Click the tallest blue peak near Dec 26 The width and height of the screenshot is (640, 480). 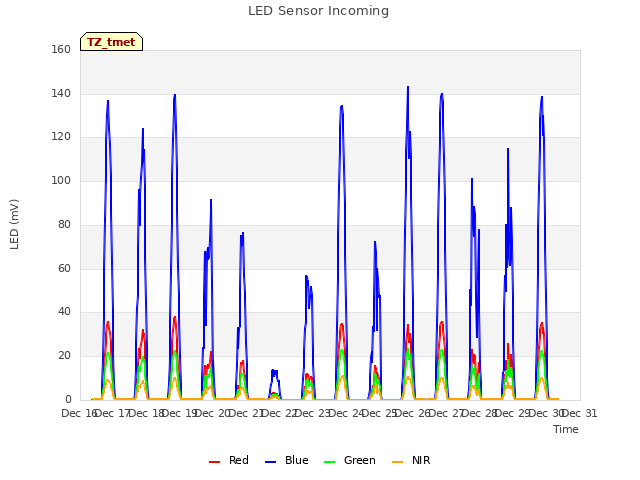(x=408, y=87)
